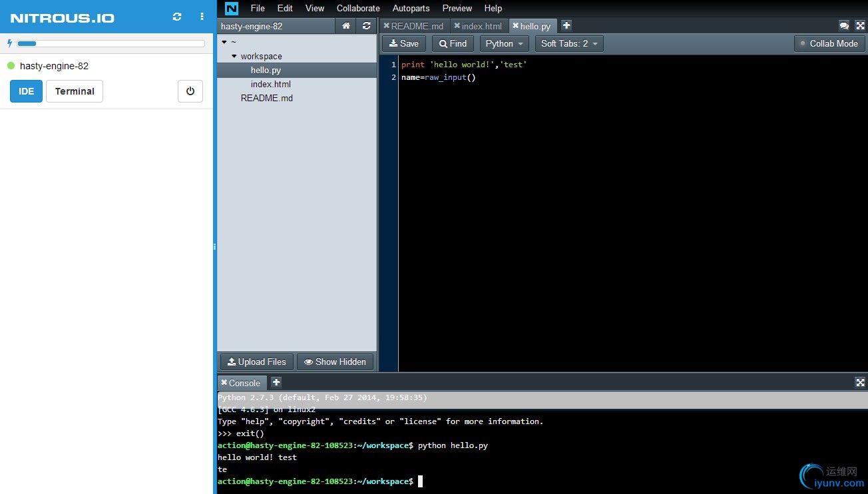This screenshot has height=494, width=868.
Task: Click the power button for hasty-engine-82
Action: [190, 91]
